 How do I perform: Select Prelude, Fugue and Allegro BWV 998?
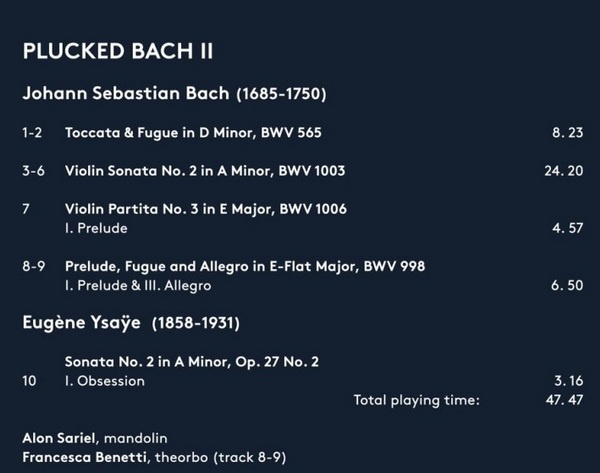[x=245, y=266]
